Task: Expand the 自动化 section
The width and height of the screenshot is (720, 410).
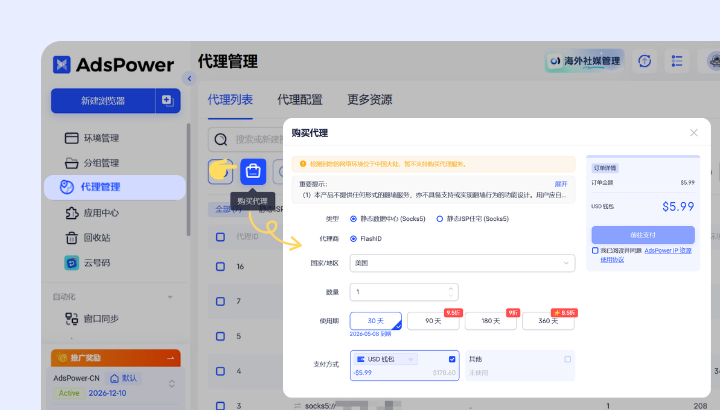Action: [x=170, y=297]
